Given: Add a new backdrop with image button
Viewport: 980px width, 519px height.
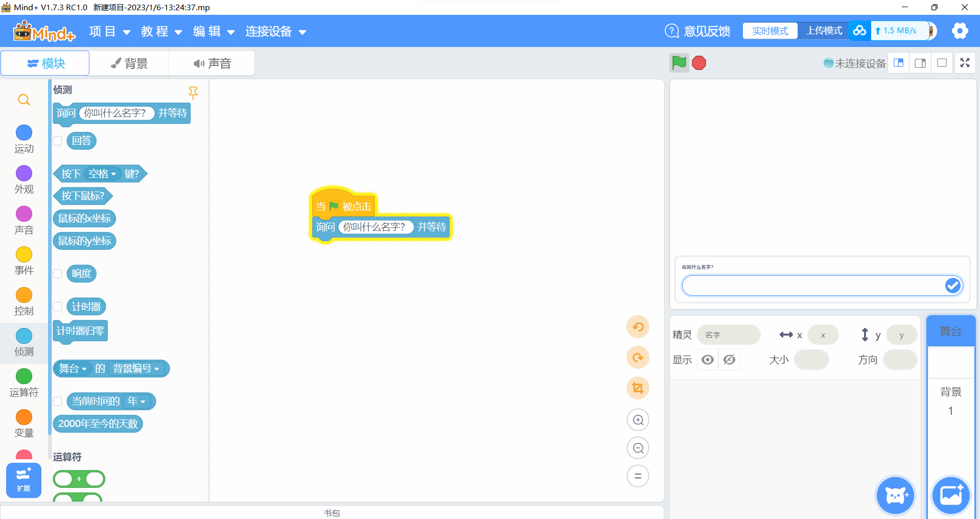Looking at the screenshot, I should (x=951, y=495).
